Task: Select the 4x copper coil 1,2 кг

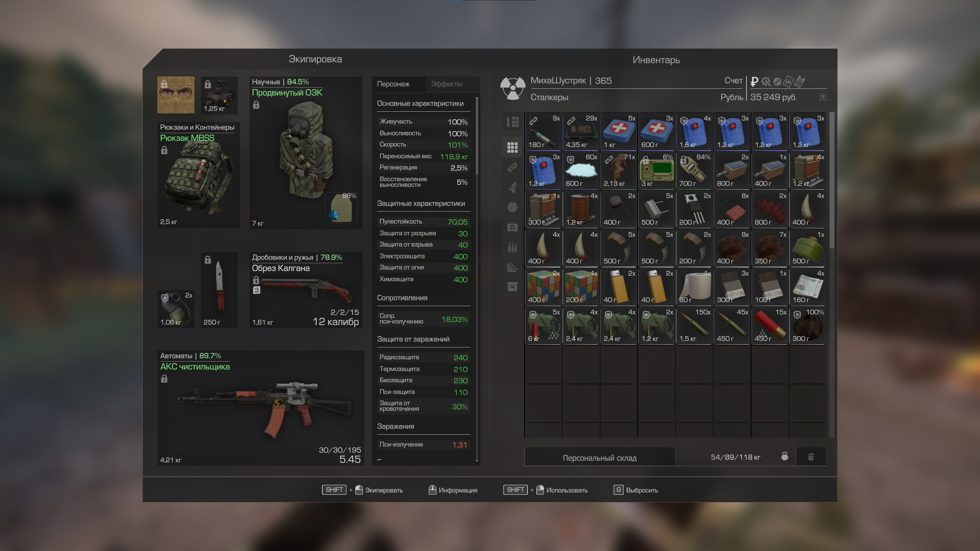Action: click(x=581, y=209)
